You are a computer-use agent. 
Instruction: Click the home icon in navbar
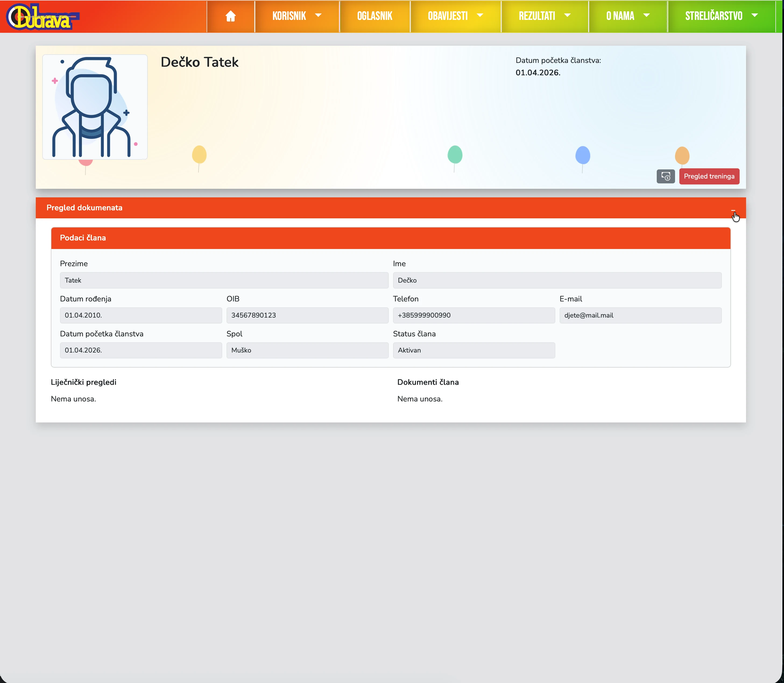click(x=230, y=16)
